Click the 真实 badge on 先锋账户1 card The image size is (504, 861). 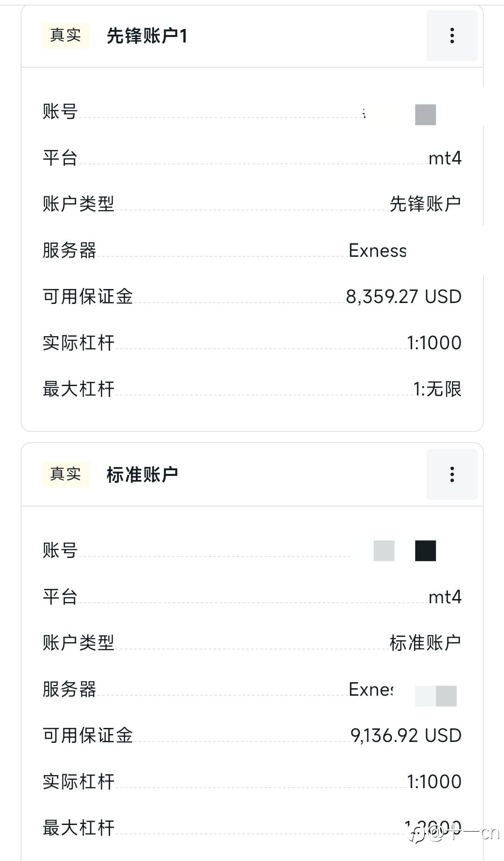(65, 35)
